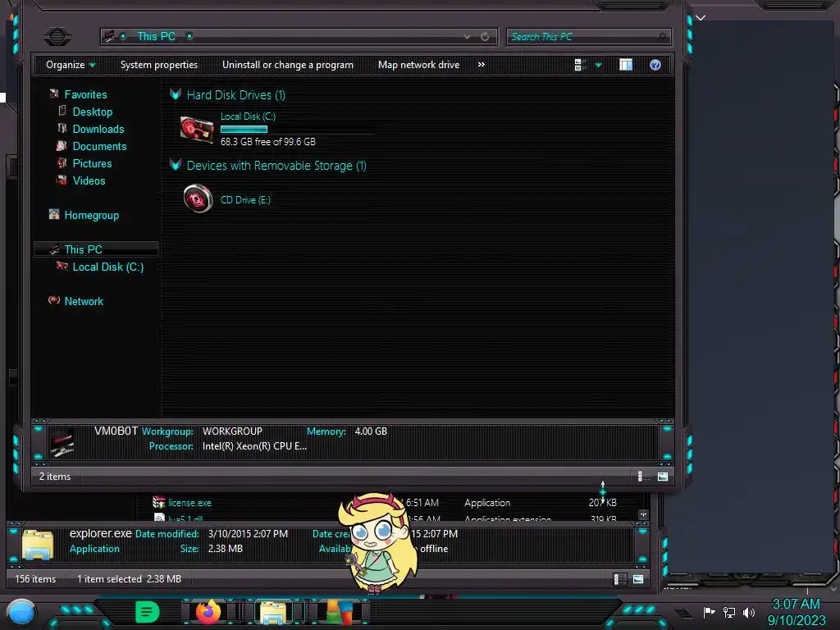Screen dimensions: 840x630
Task: Switch This PC window to large icons view
Action: click(663, 477)
